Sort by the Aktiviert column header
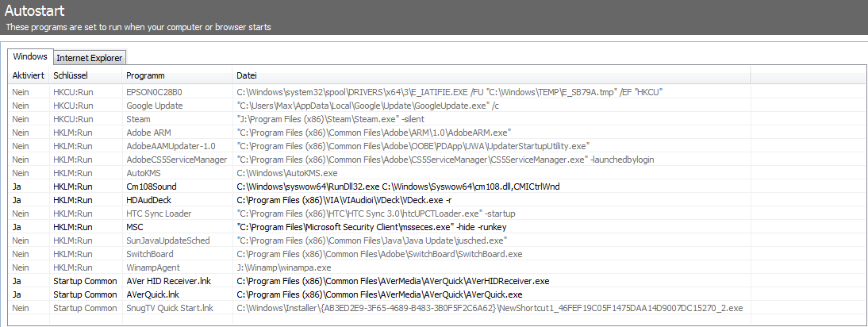The height and width of the screenshot is (327, 868). pyautogui.click(x=29, y=75)
